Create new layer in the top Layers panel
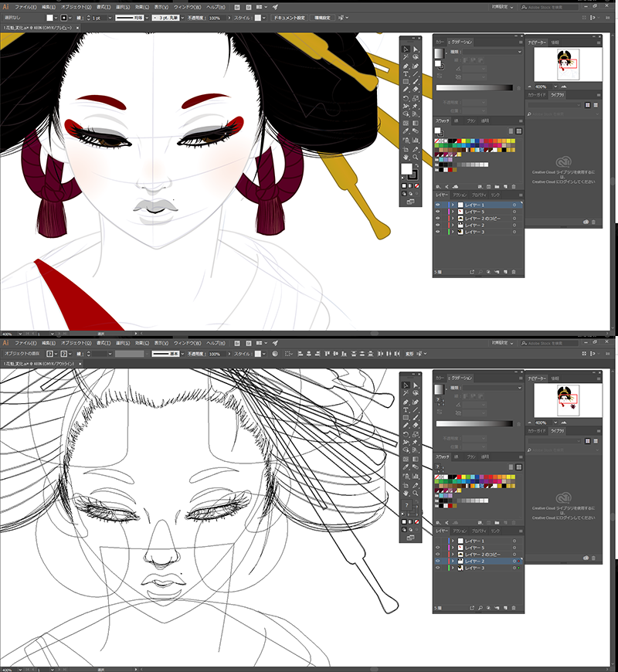The width and height of the screenshot is (618, 672). [505, 272]
